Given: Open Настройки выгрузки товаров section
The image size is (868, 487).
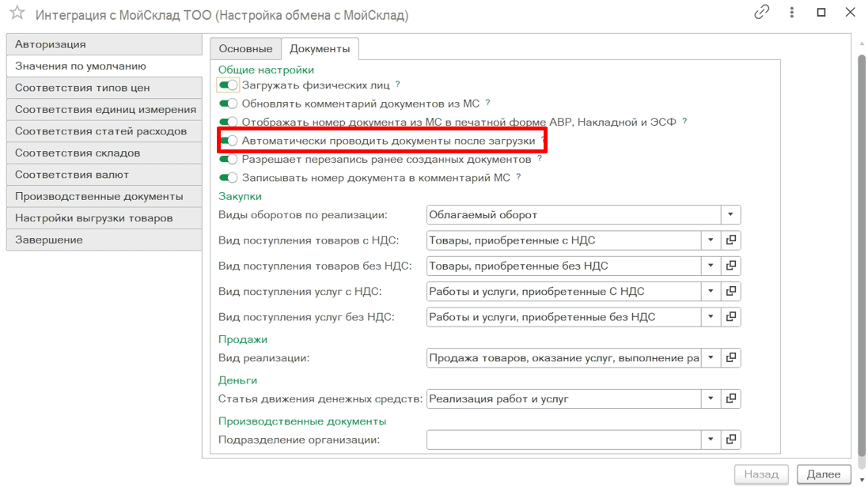Looking at the screenshot, I should pyautogui.click(x=104, y=218).
